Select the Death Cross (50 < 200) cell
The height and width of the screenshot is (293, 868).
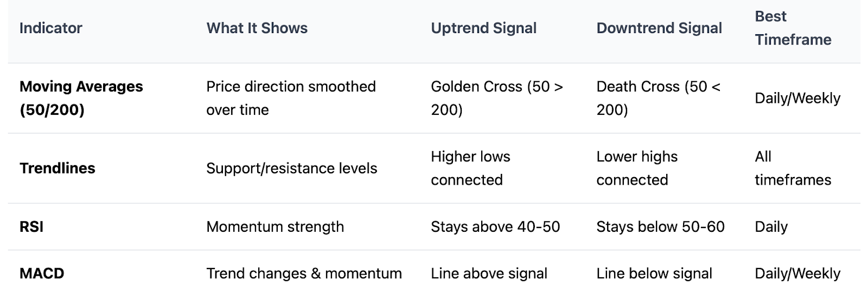(658, 98)
